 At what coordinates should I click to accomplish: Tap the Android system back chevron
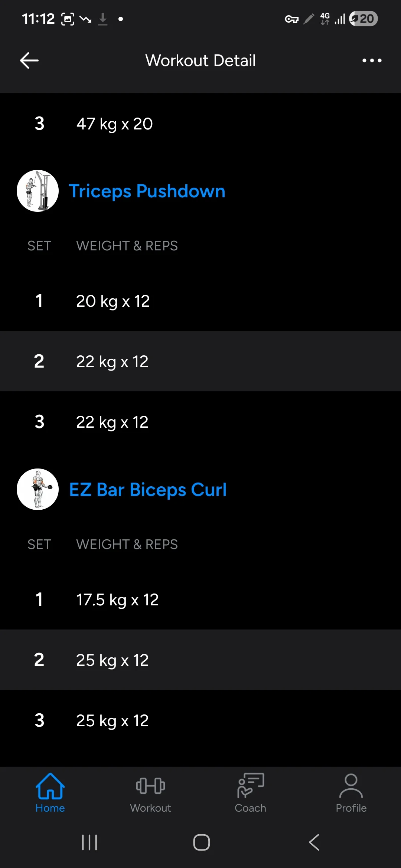[314, 842]
